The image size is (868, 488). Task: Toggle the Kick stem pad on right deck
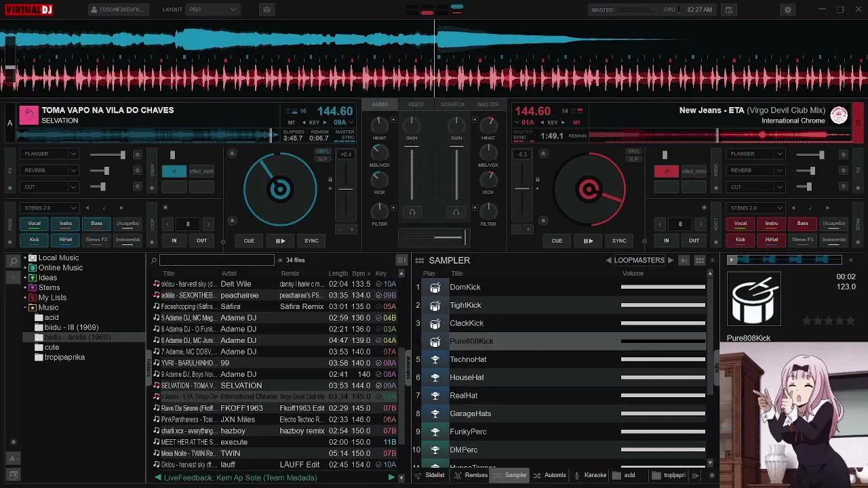[741, 240]
